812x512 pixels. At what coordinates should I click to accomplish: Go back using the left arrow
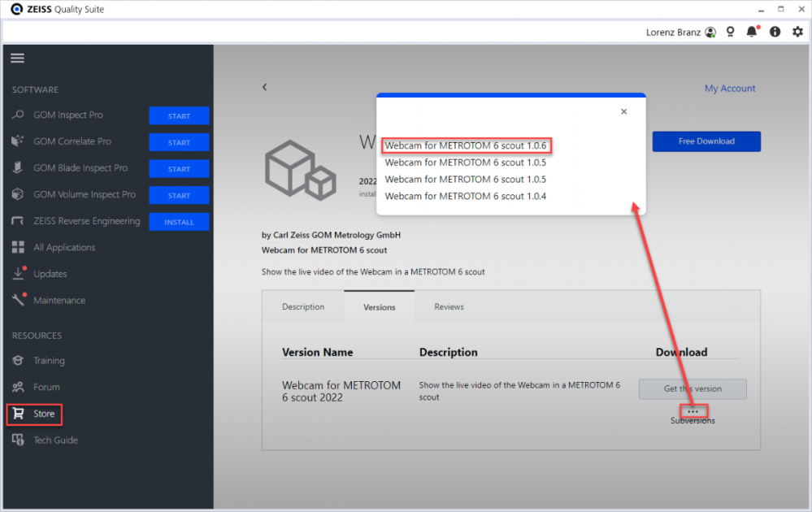[x=264, y=87]
